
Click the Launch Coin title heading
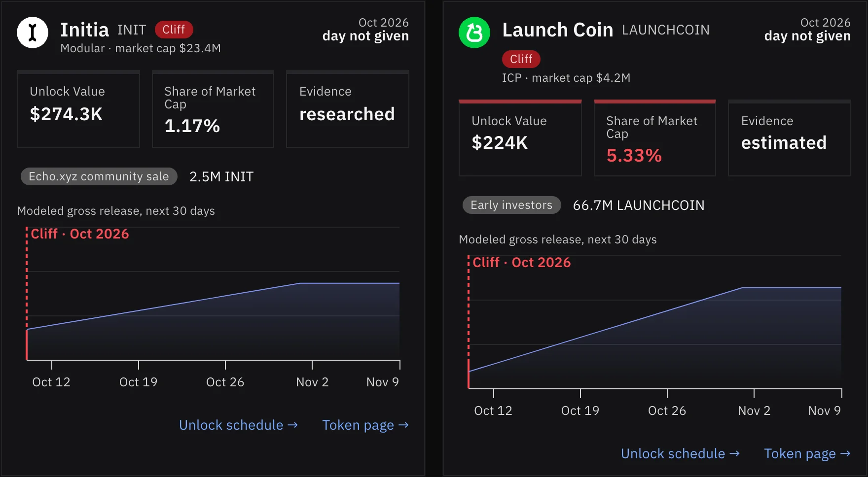coord(558,30)
